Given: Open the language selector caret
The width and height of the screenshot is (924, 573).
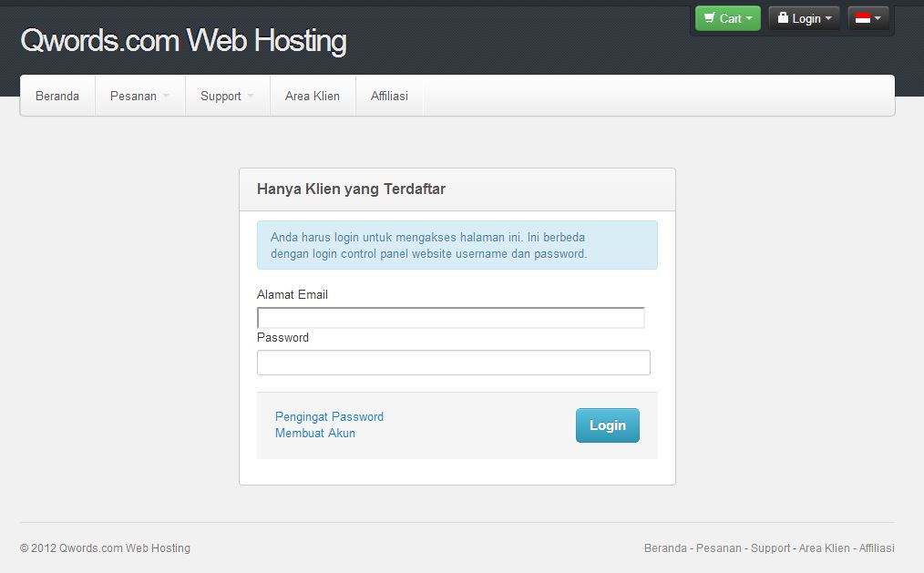Looking at the screenshot, I should click(878, 18).
